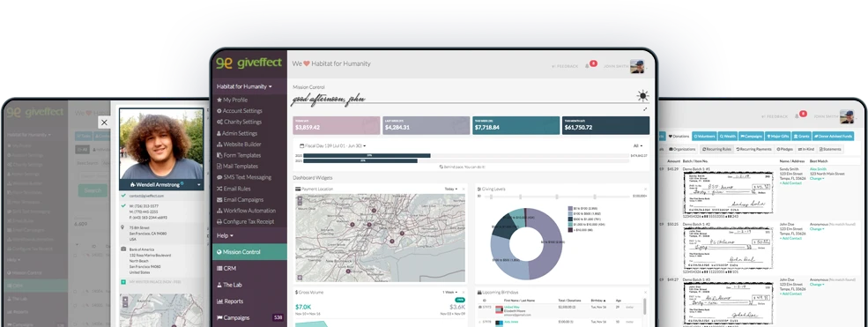868x327 pixels.
Task: Open the Fiscal Day date range dropdown
Action: coord(333,146)
